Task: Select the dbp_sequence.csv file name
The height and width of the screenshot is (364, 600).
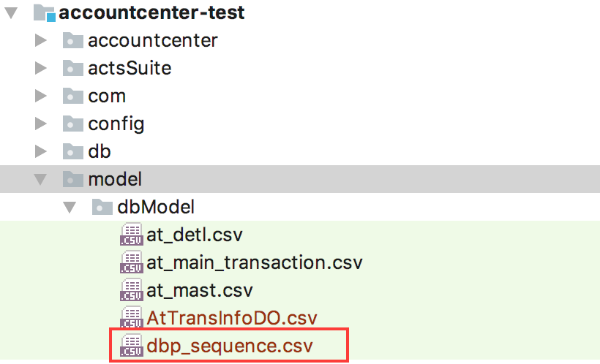Action: pos(230,346)
